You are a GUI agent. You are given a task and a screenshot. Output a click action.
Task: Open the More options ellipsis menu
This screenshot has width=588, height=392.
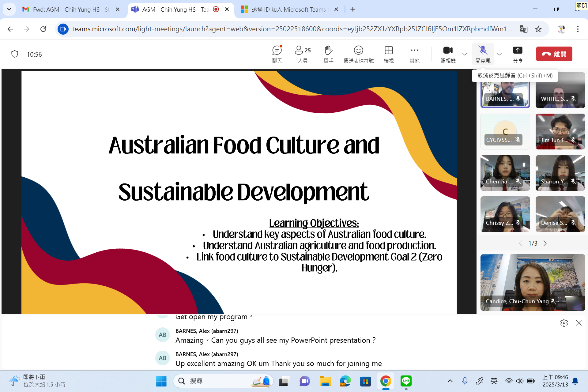coord(414,54)
